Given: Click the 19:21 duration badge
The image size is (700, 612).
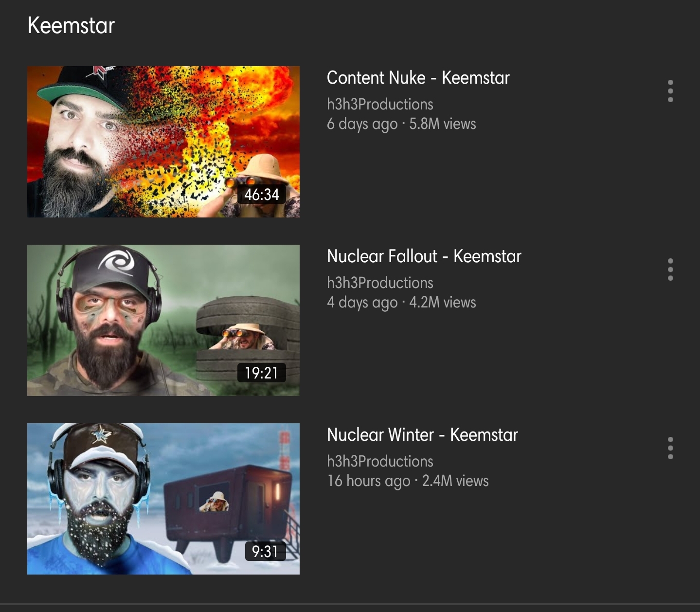Looking at the screenshot, I should click(x=262, y=373).
